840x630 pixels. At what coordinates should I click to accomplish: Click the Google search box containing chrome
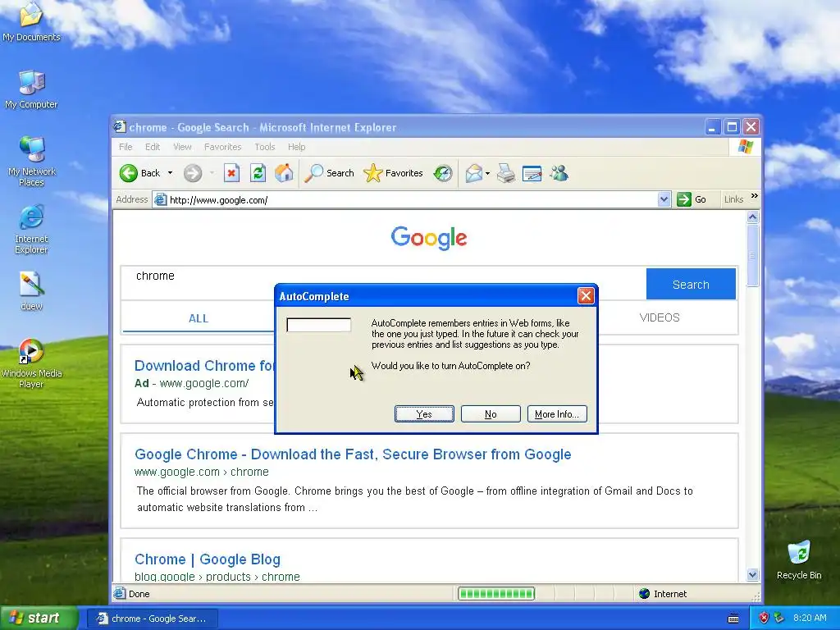(x=383, y=283)
